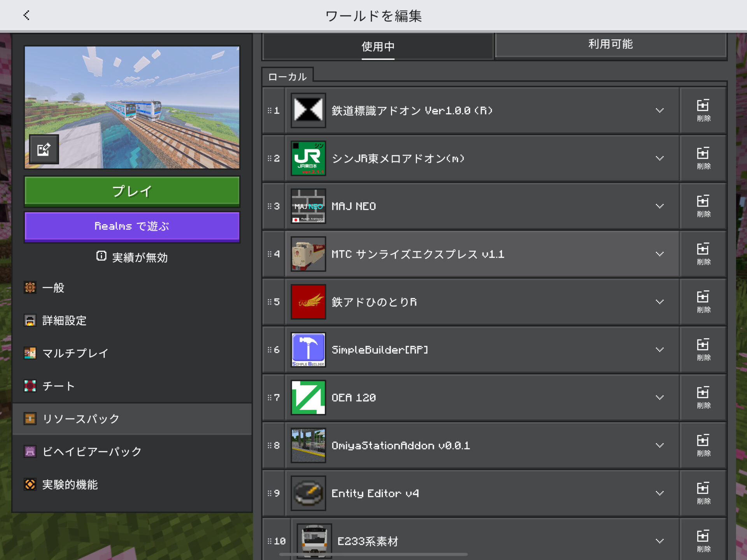The width and height of the screenshot is (747, 560).
Task: Click the horizontal scrollbar at the bottom
Action: tap(373, 554)
